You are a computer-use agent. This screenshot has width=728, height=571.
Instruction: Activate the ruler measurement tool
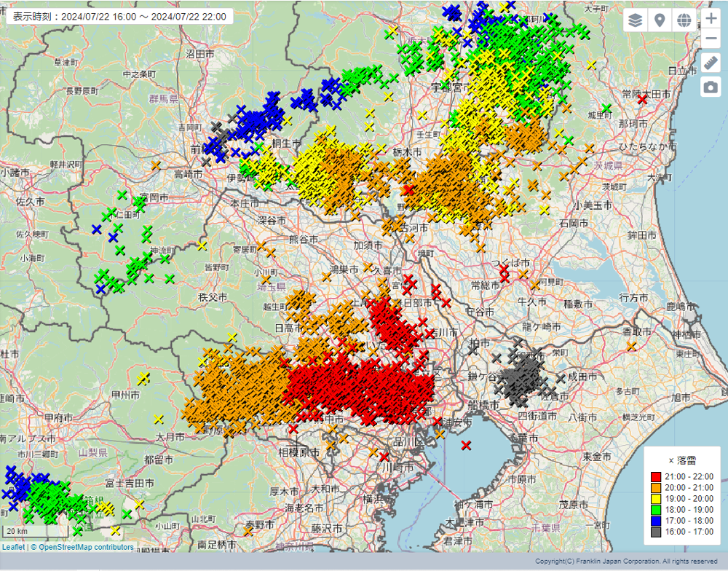click(711, 63)
